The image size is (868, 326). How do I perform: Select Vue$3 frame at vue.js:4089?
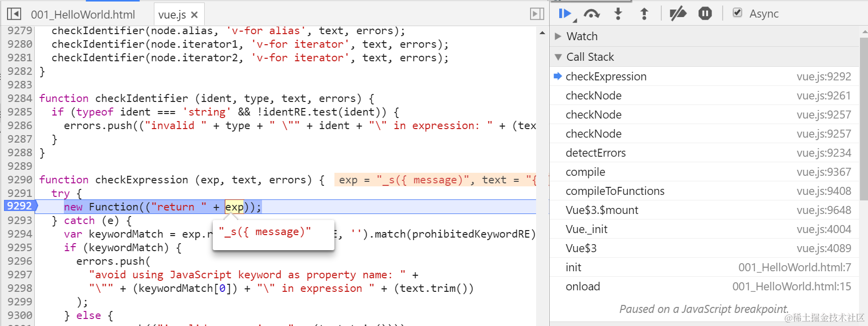tap(704, 248)
